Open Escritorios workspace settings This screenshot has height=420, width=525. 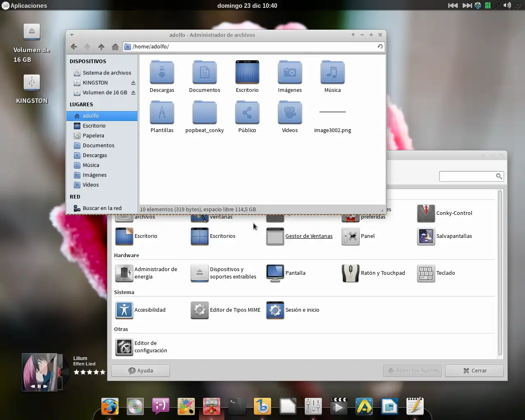[213, 236]
